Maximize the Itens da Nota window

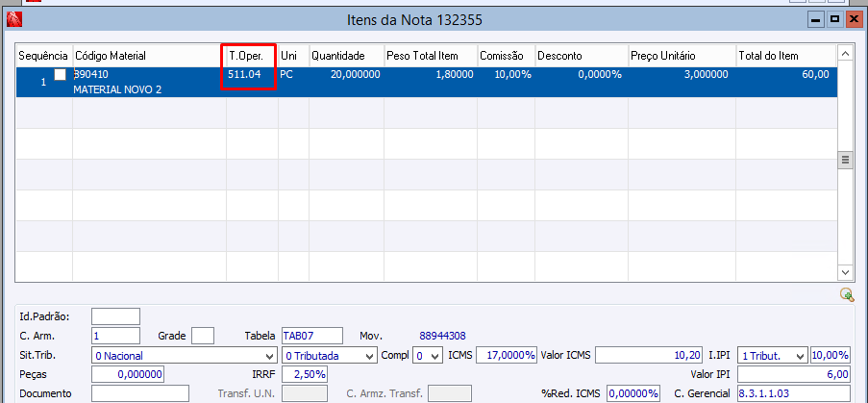pyautogui.click(x=834, y=20)
